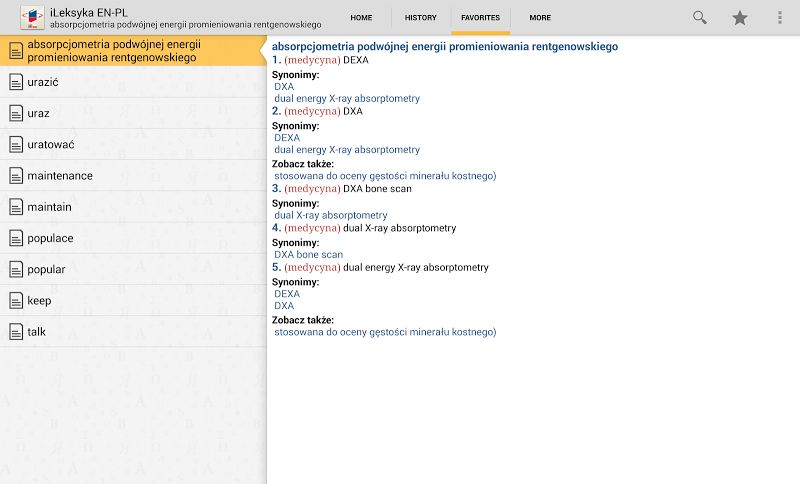Click document icon beside 'keep'
Screen dimensions: 800x484
(x=15, y=301)
